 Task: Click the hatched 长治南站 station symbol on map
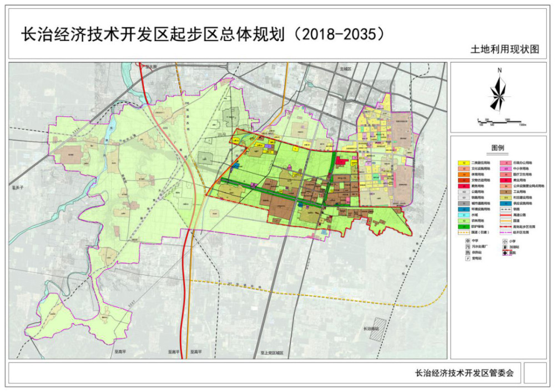coord(376,329)
